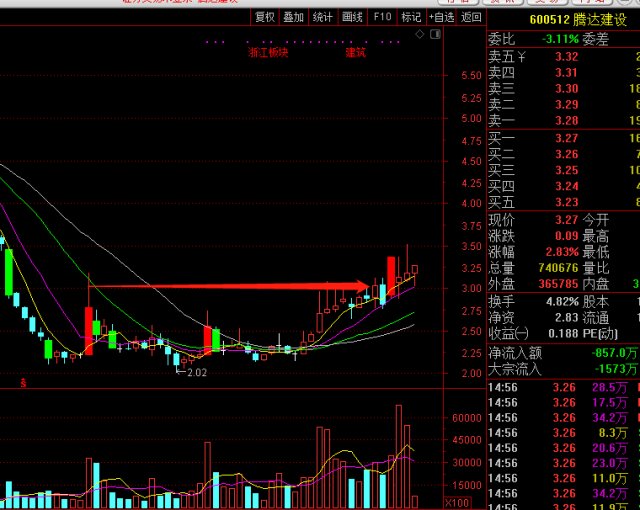Click the 60000 volume axis label
The height and width of the screenshot is (510, 640).
pos(467,418)
